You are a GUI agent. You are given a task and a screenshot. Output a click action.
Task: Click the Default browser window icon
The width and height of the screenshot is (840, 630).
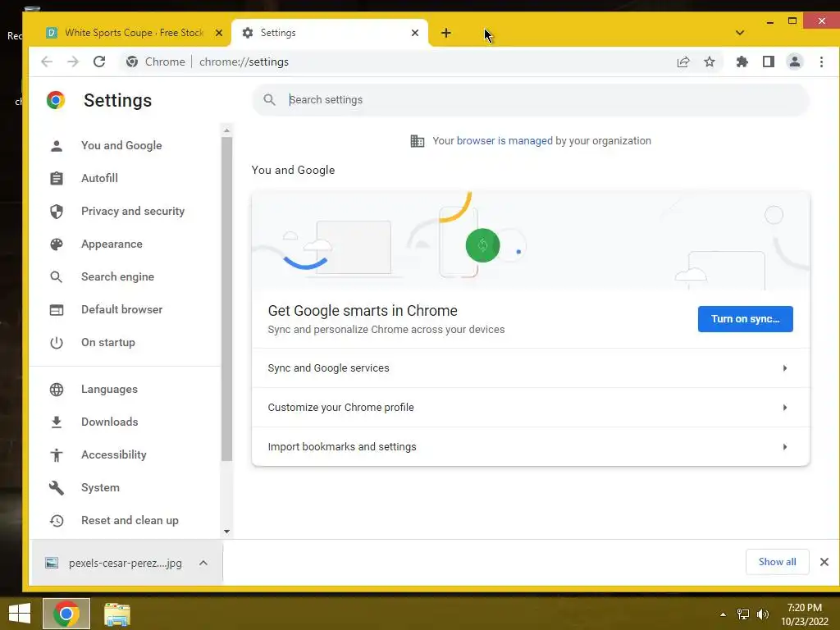pos(57,309)
